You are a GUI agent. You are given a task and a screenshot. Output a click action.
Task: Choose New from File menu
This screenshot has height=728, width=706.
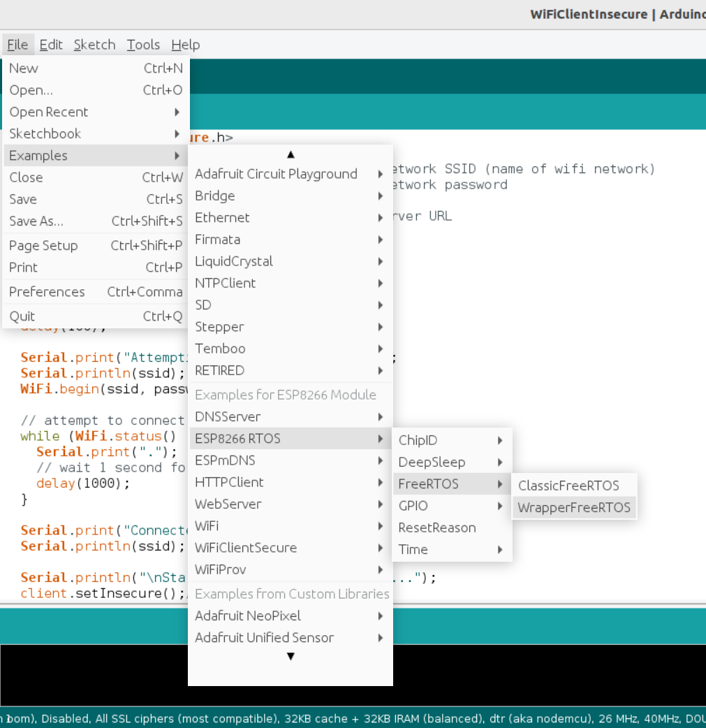point(96,68)
